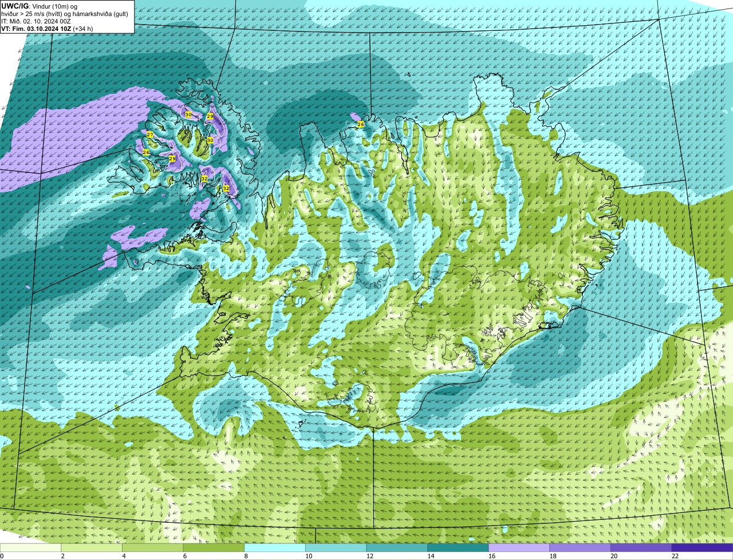Click the 12–14 m/s teal legend swatch
Viewport: 733px width, 560px height.
397,547
